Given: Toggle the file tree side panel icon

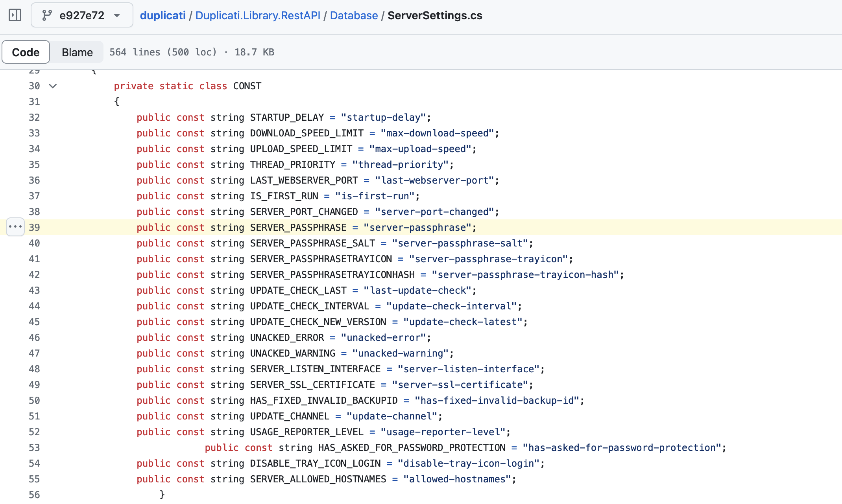Looking at the screenshot, I should 15,15.
